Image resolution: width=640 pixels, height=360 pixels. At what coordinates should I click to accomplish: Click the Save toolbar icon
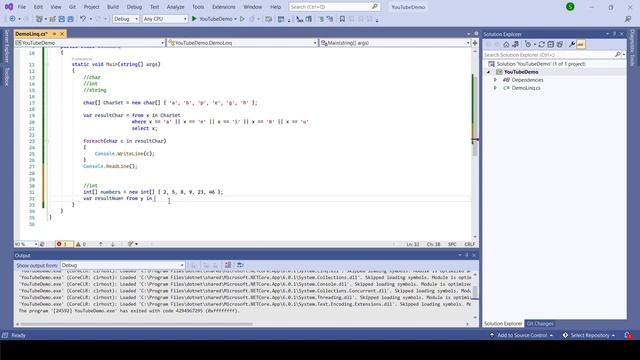[62, 19]
